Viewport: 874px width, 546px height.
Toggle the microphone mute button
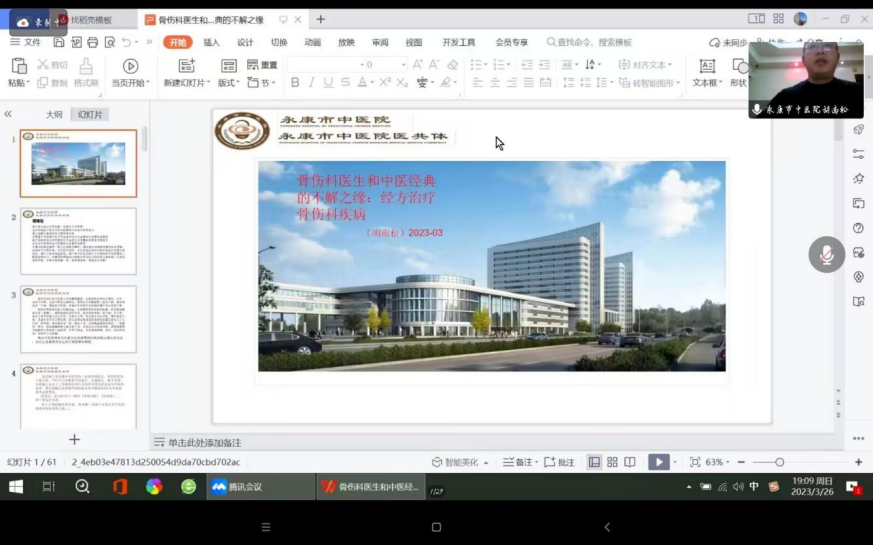tap(827, 255)
